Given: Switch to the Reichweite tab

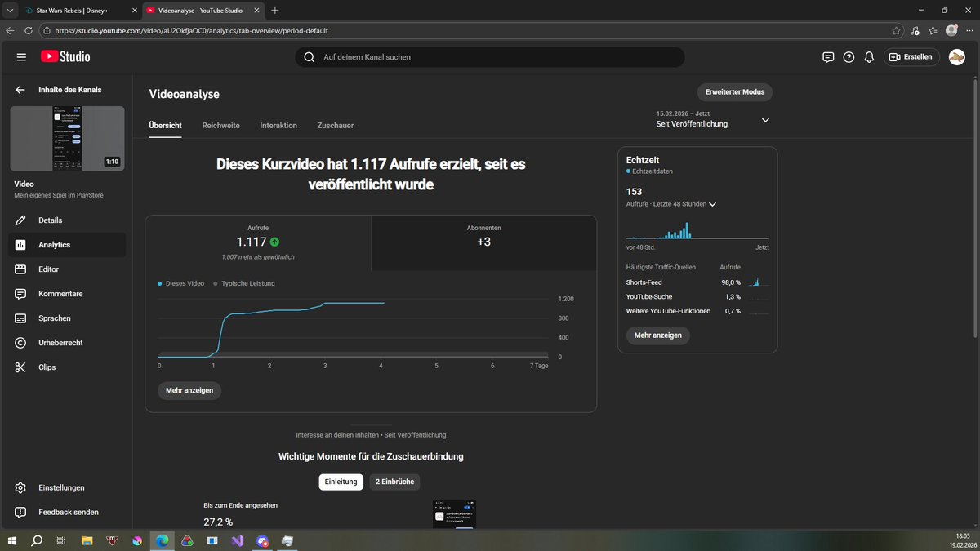Looking at the screenshot, I should [220, 126].
